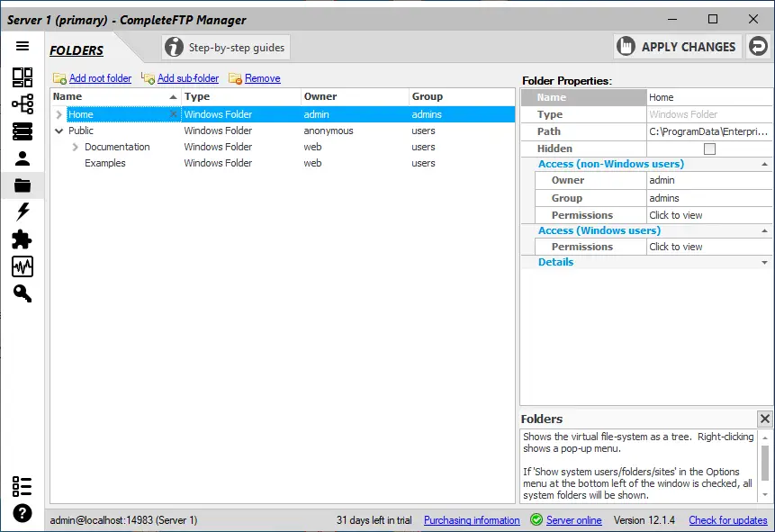Open the Monitoring waveform icon
Image resolution: width=775 pixels, height=532 pixels.
(23, 266)
